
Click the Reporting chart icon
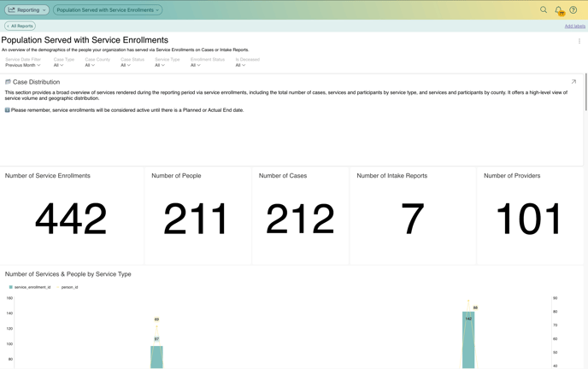[12, 10]
